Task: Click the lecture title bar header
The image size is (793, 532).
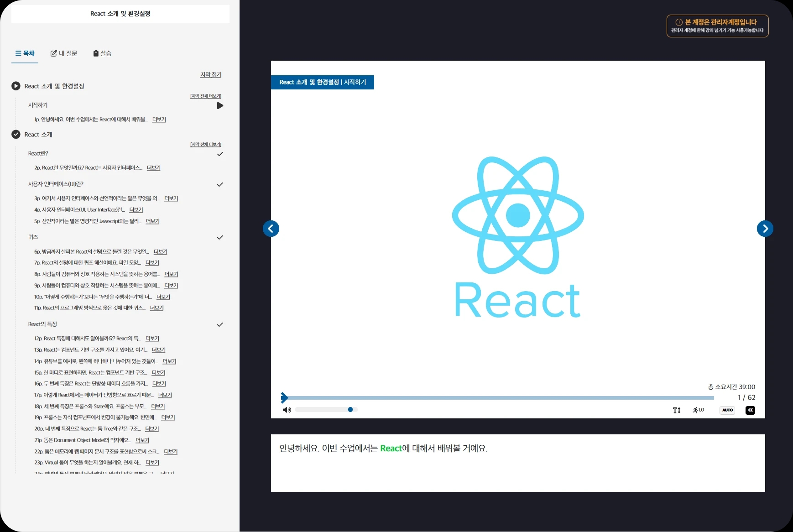Action: (x=120, y=14)
